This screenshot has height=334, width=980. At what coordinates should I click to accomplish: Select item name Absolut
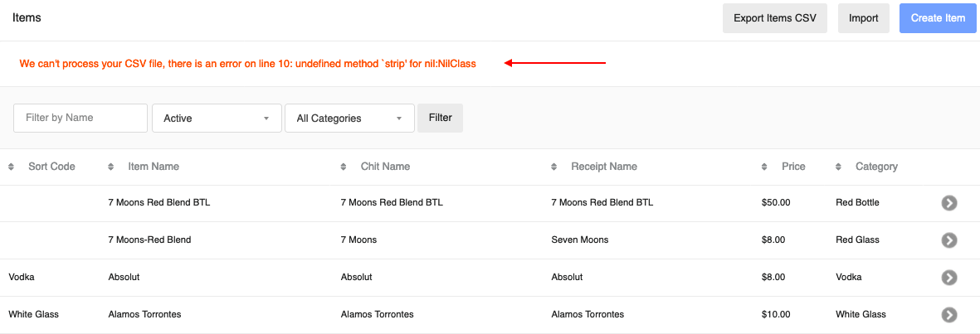coord(124,277)
